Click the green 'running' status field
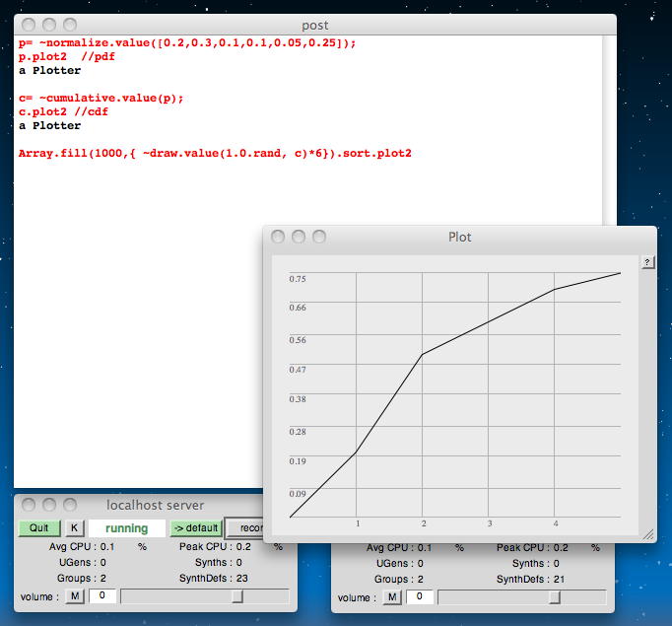 tap(127, 528)
